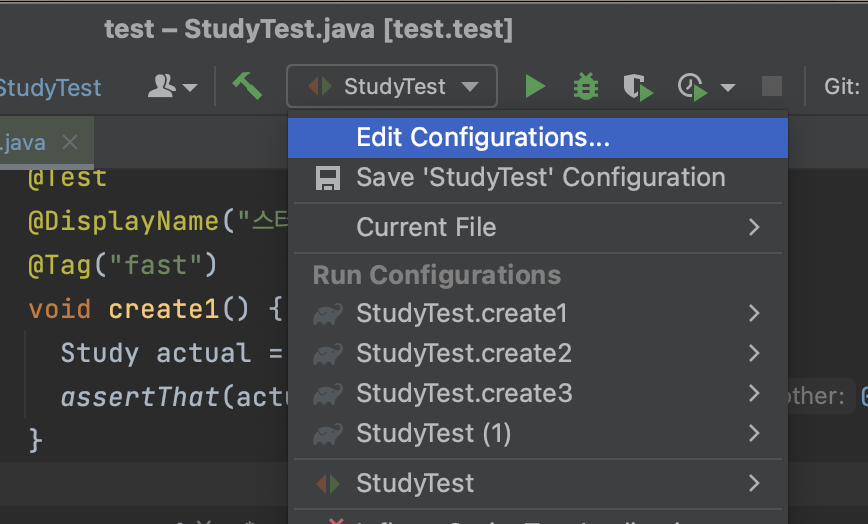Click the Stop square icon
The width and height of the screenshot is (868, 524).
[772, 87]
